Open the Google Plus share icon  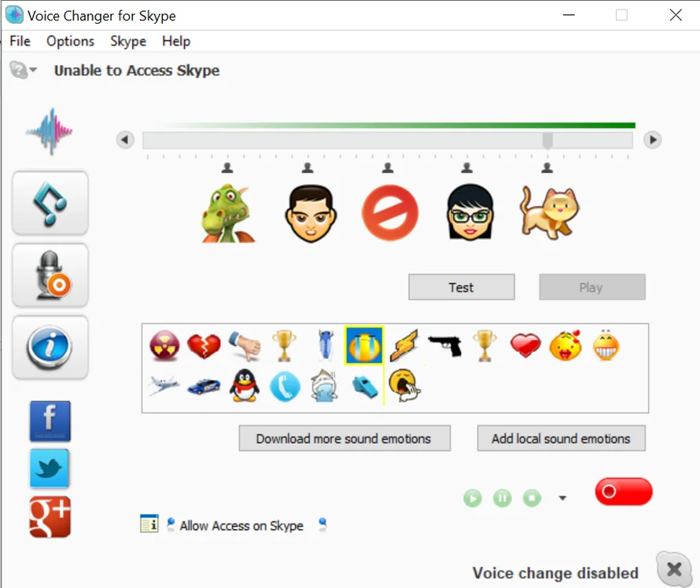[50, 516]
